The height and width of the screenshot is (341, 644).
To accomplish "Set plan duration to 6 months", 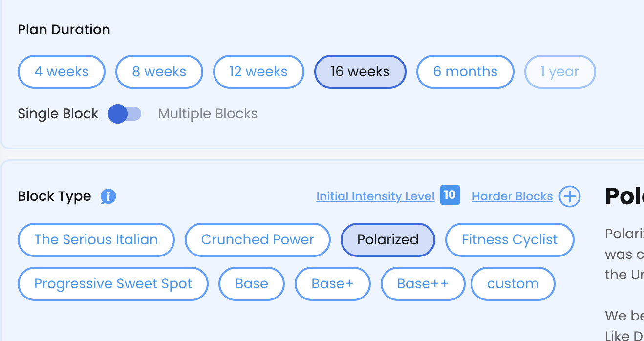I will coord(465,72).
